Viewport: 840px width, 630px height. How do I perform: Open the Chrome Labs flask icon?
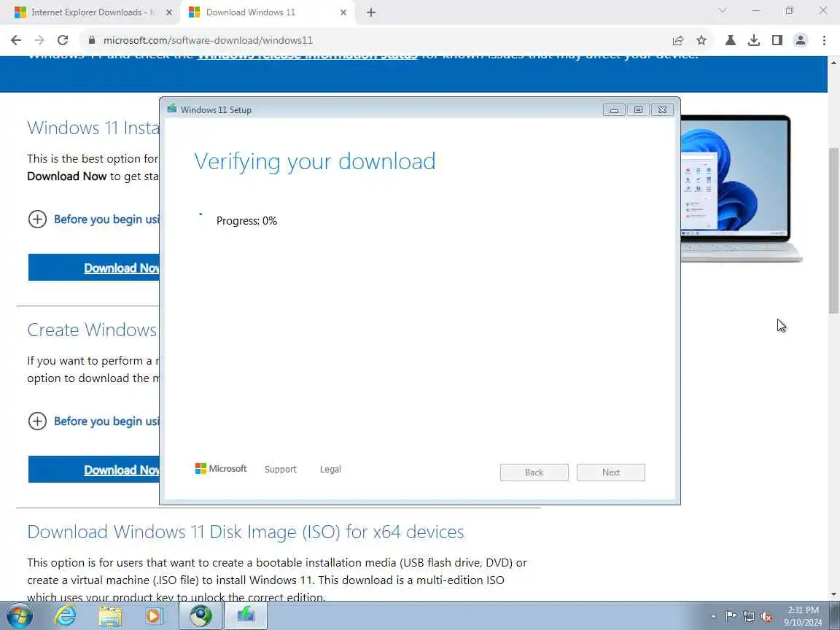coord(730,40)
